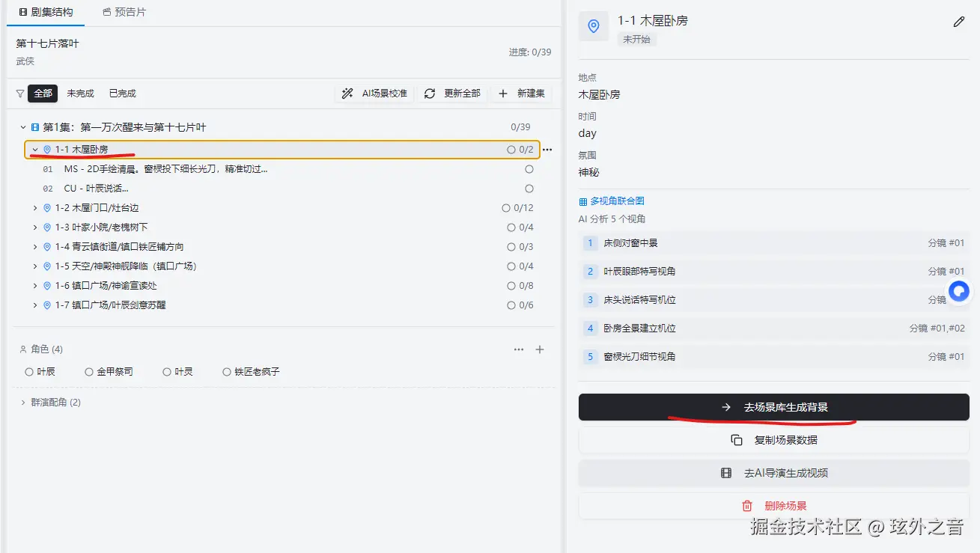Open the edit pencil icon beside 1-1 木屋卧房
Screen dimensions: 980x553
(959, 22)
